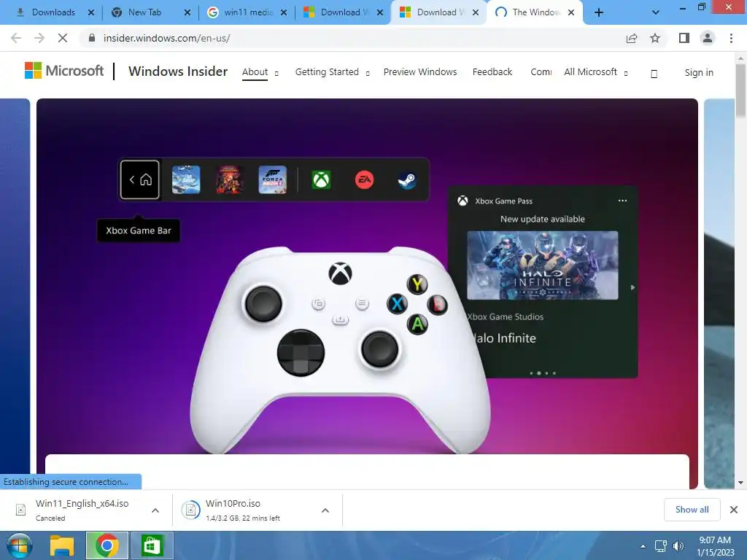Click the Xbox Game Bar home widget button
The image size is (747, 560).
pos(139,179)
